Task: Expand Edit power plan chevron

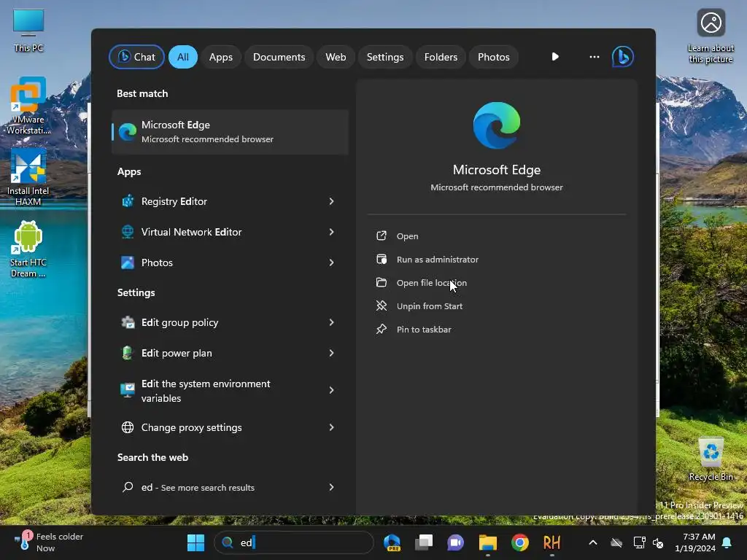Action: (332, 353)
